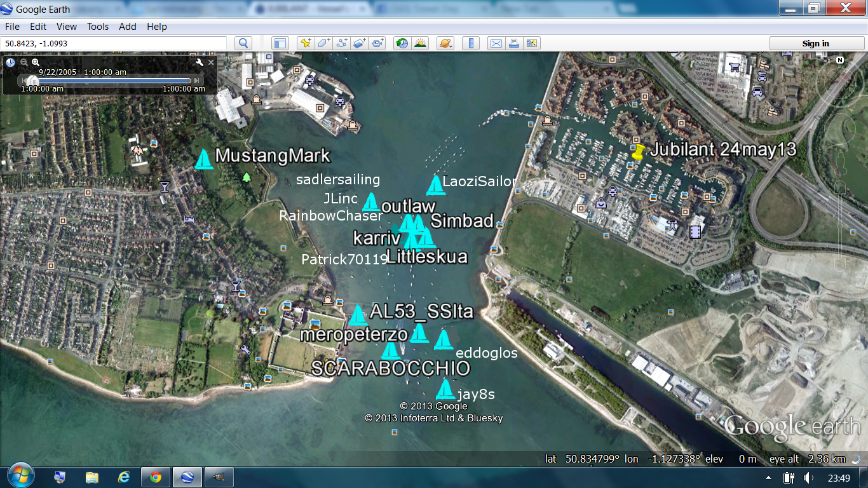Add a polygon
Screen dimensions: 868x488
323,43
